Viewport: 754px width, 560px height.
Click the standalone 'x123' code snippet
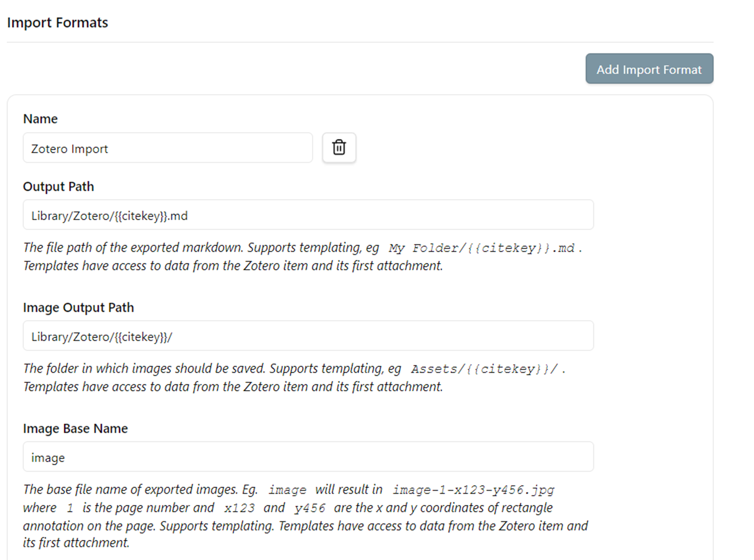239,508
